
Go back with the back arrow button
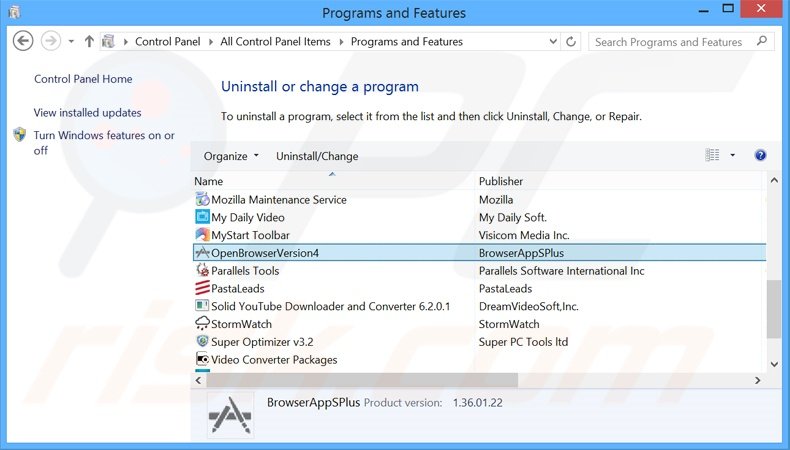point(23,41)
